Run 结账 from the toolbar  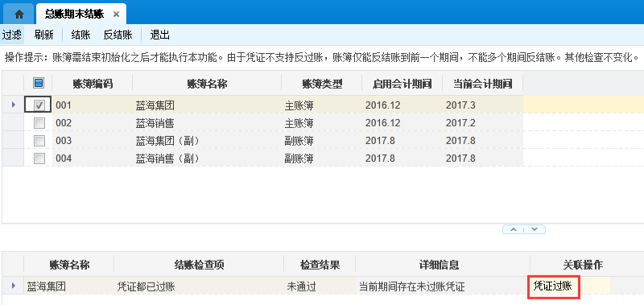pyautogui.click(x=80, y=35)
